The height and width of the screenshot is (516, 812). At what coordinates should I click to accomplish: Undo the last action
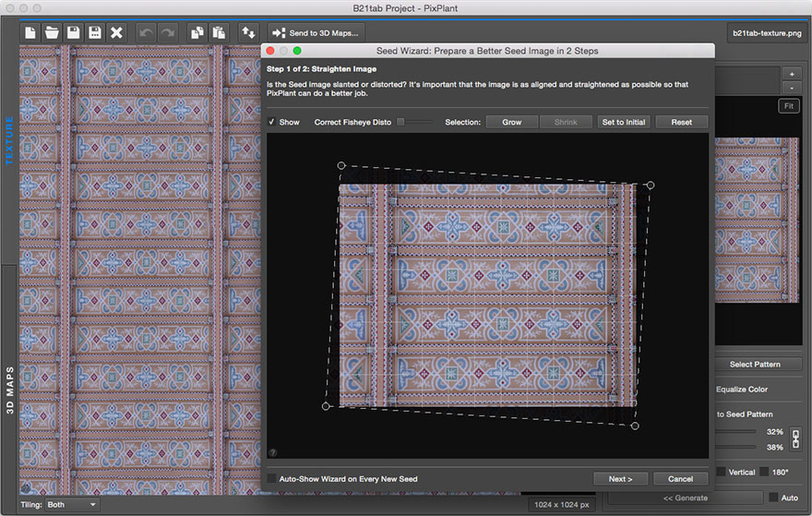[146, 32]
